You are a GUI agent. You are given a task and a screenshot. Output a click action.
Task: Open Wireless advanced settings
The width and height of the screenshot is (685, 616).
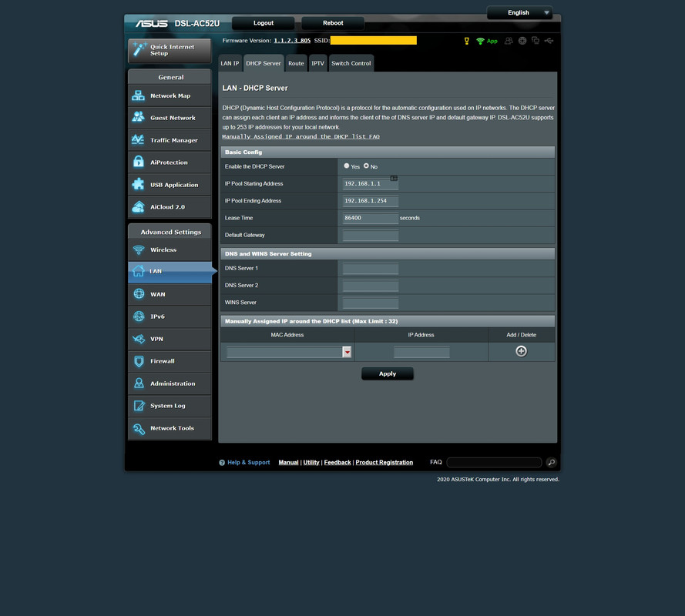point(170,249)
